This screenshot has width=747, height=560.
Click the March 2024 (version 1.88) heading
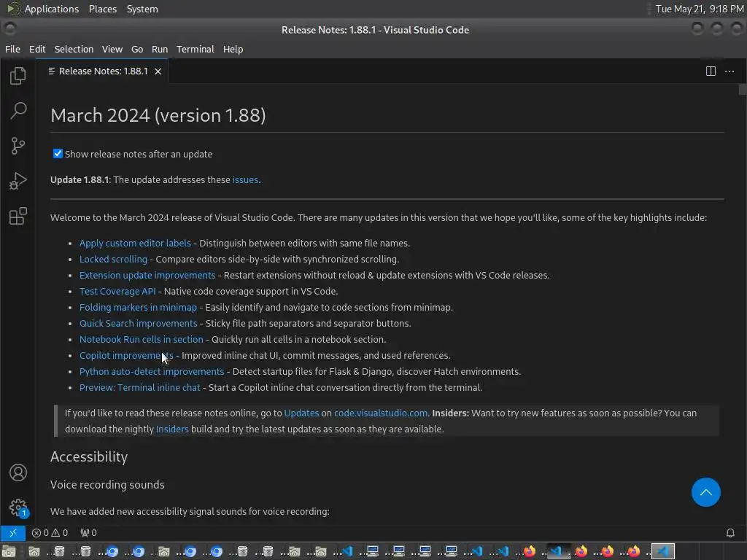tap(158, 115)
